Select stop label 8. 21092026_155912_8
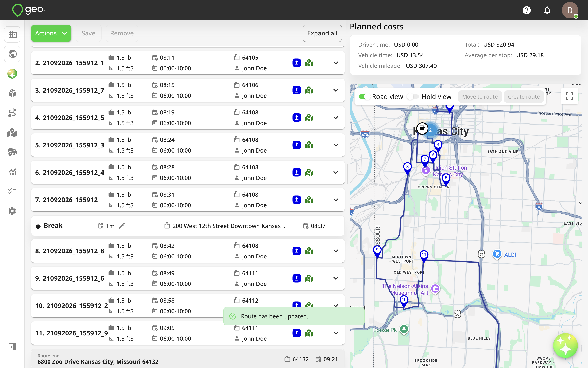 tap(69, 251)
